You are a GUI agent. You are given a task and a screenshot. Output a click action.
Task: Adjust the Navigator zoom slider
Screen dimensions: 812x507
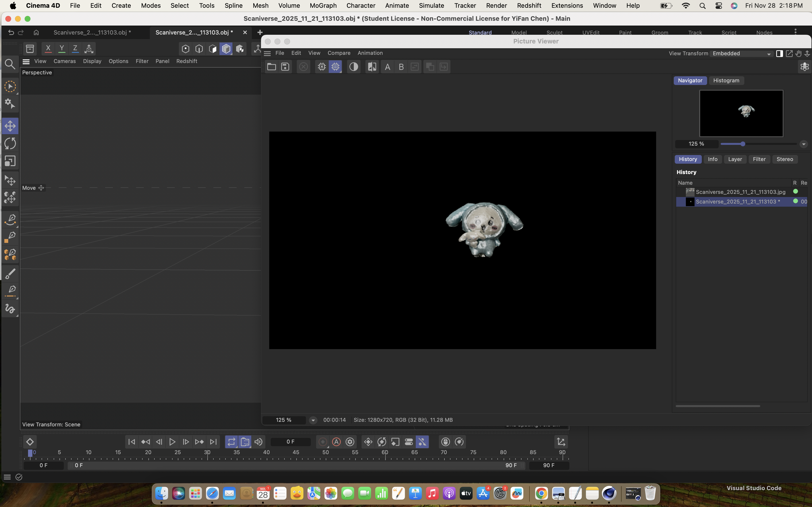click(743, 144)
